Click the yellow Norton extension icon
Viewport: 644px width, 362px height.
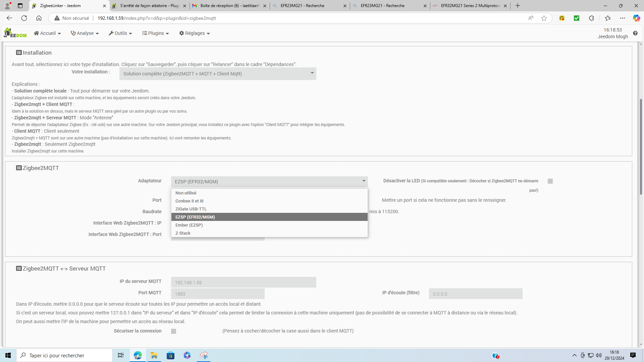pyautogui.click(x=562, y=18)
